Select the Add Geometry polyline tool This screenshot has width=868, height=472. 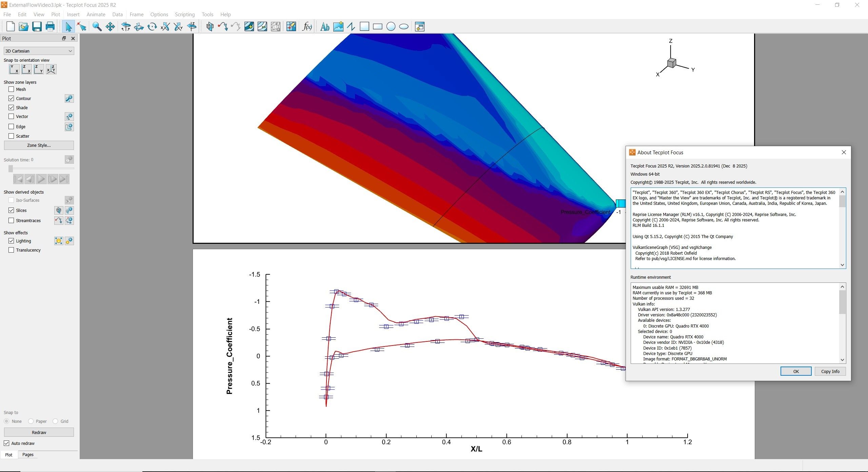coord(351,26)
